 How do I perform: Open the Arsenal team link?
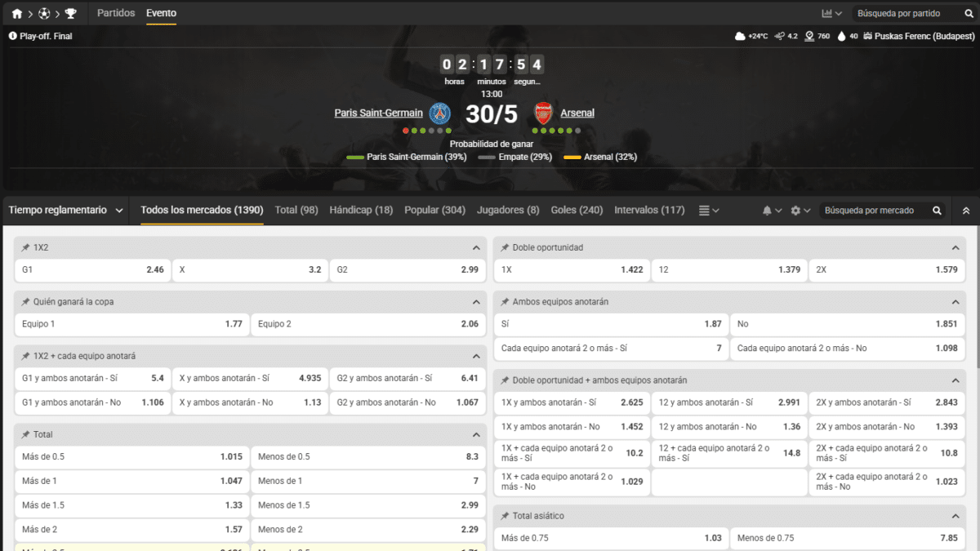coord(577,113)
